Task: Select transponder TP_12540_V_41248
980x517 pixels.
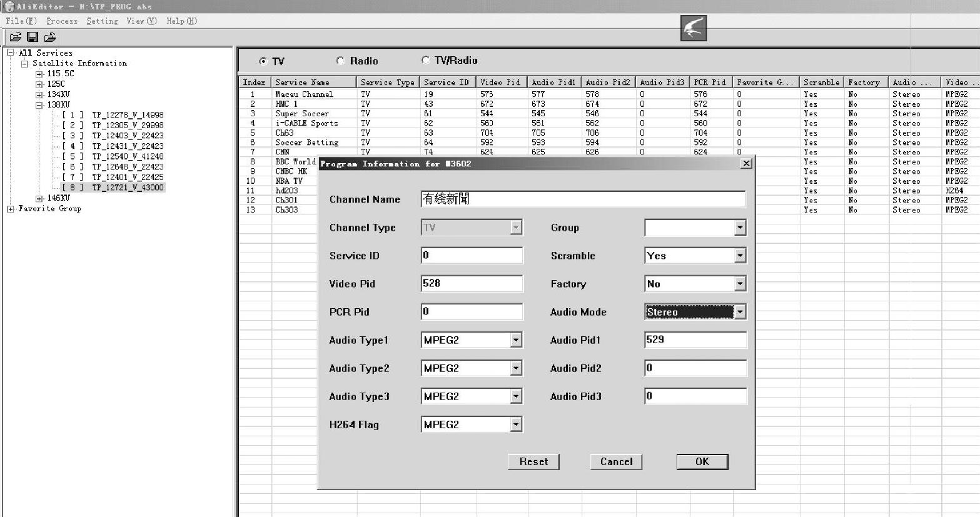Action: pos(128,157)
